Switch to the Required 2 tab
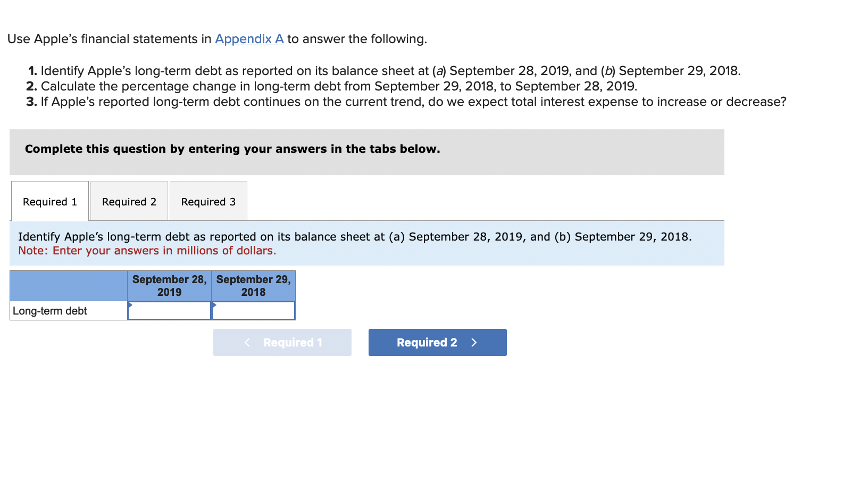The width and height of the screenshot is (868, 479). 129,201
